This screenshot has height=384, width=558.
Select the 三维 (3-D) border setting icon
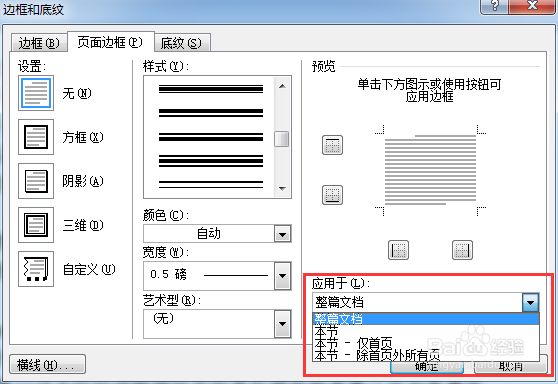click(36, 225)
